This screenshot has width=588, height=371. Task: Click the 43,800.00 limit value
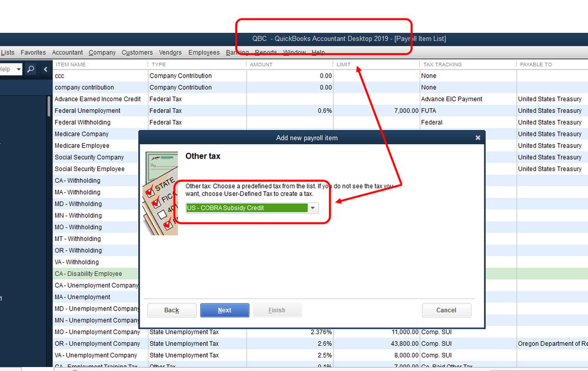coord(404,343)
